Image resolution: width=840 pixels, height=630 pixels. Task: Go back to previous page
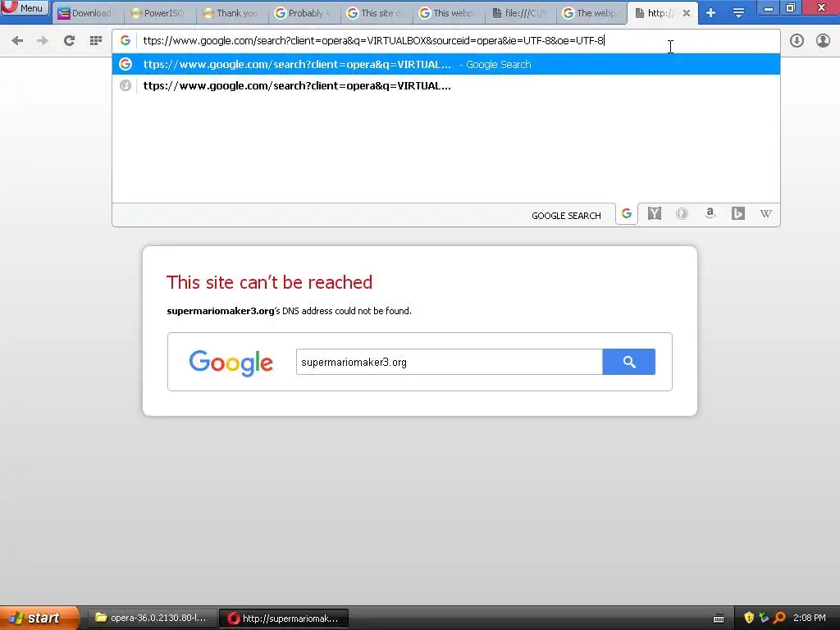pyautogui.click(x=17, y=41)
